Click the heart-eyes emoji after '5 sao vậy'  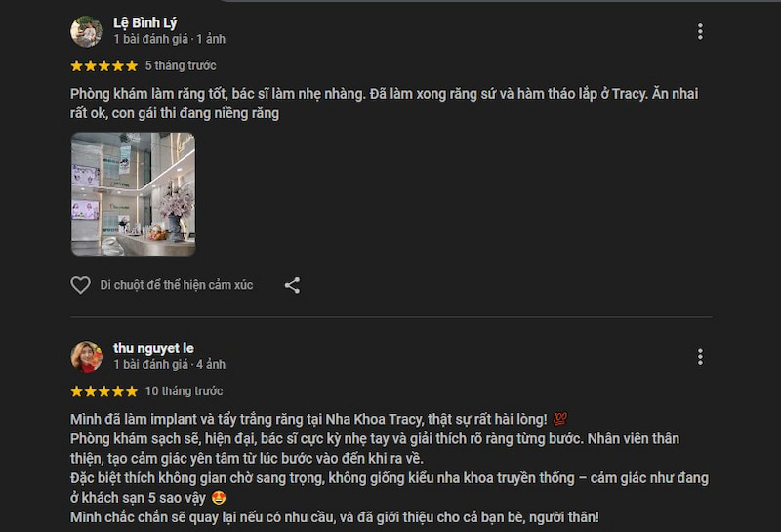pyautogui.click(x=219, y=498)
